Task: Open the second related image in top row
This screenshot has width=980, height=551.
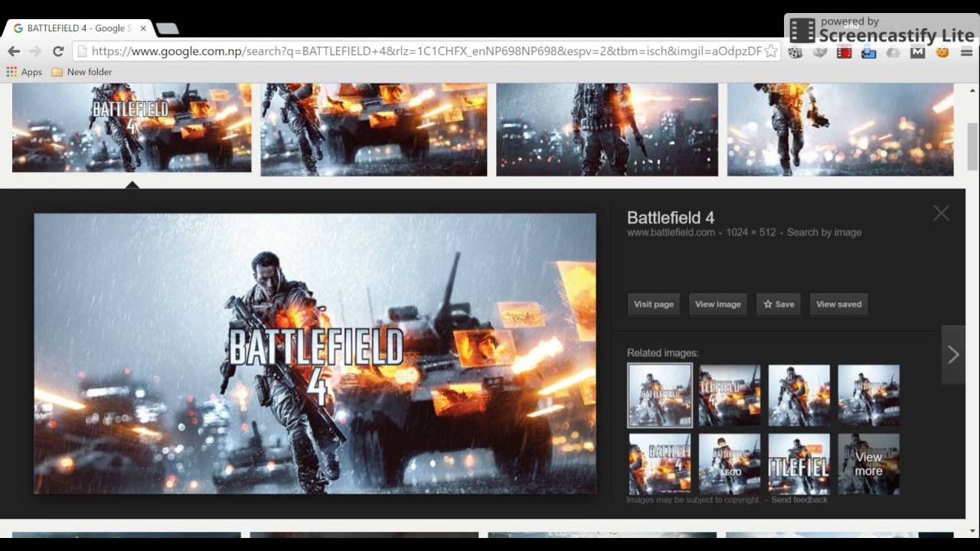Action: pos(730,395)
